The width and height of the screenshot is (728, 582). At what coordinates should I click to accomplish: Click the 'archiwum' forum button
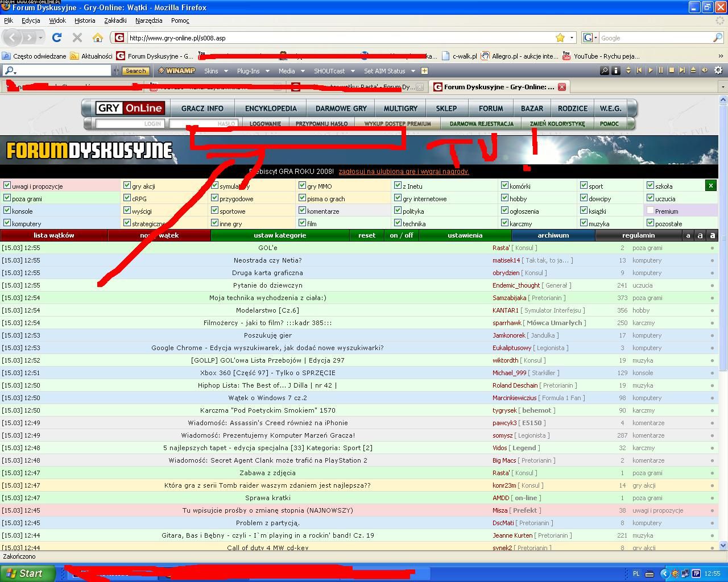point(553,235)
